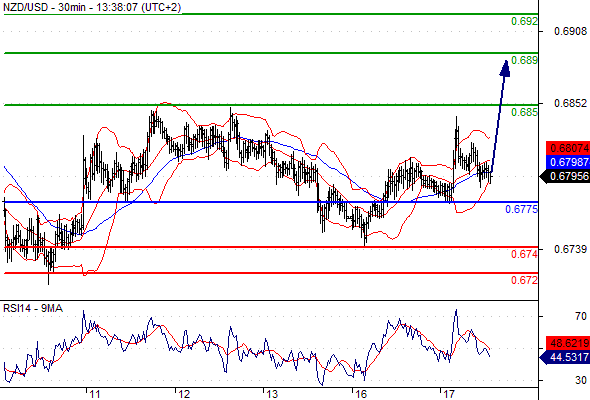This screenshot has width=590, height=400.
Task: Select date 16 on the time axis
Action: (x=361, y=394)
